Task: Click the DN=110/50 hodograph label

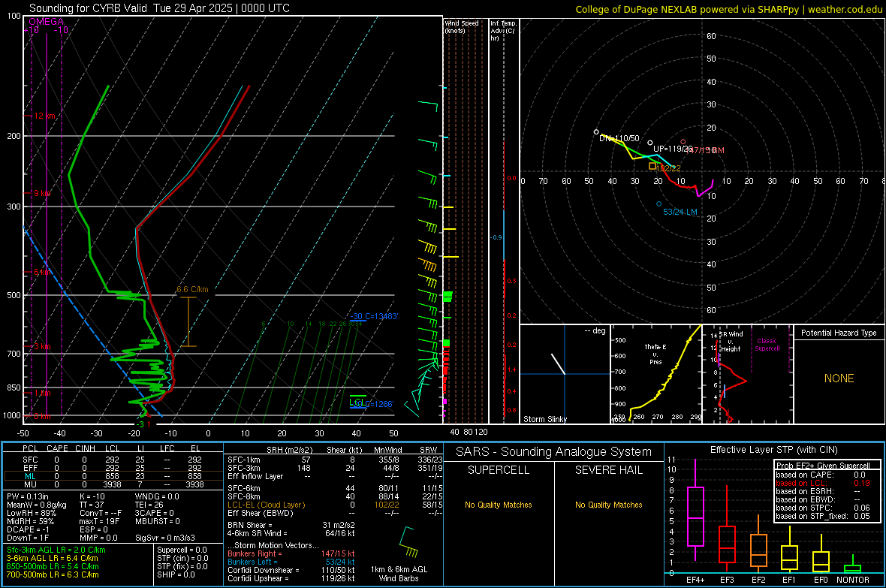Action: [619, 138]
